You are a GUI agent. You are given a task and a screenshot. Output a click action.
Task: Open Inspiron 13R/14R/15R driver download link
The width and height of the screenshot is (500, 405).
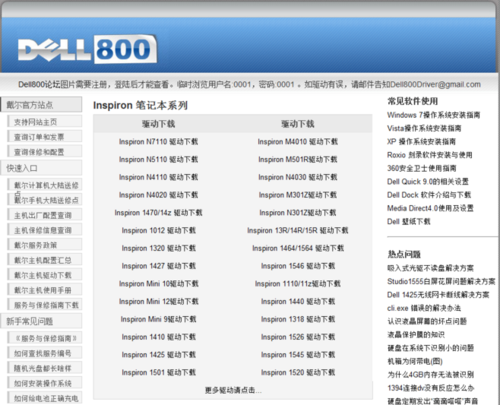298,230
